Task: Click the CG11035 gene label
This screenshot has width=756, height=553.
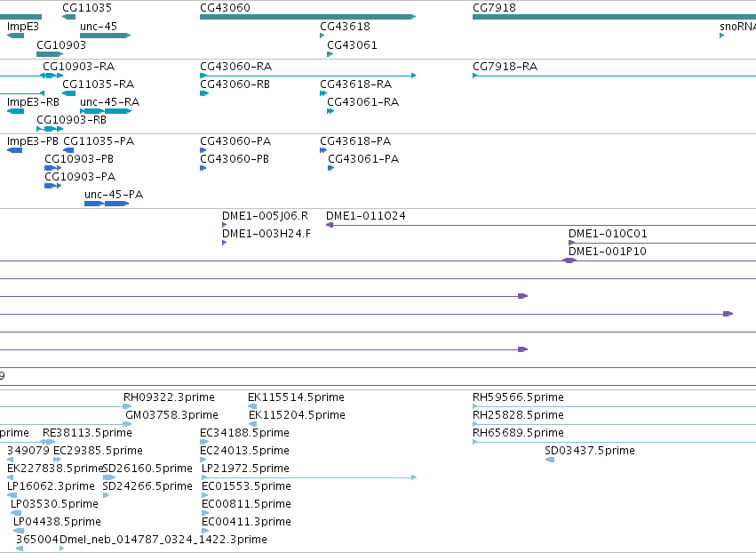Action: [87, 8]
